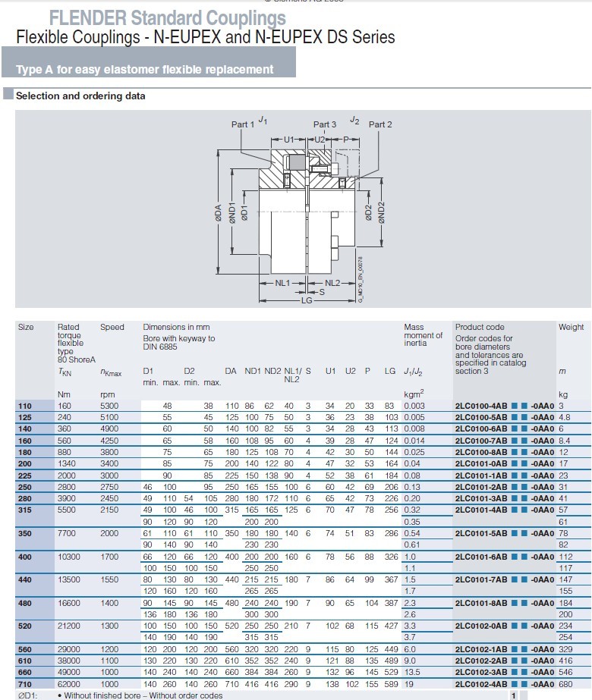
Task: Click product code '2LC0101-3AB'
Action: pyautogui.click(x=481, y=498)
